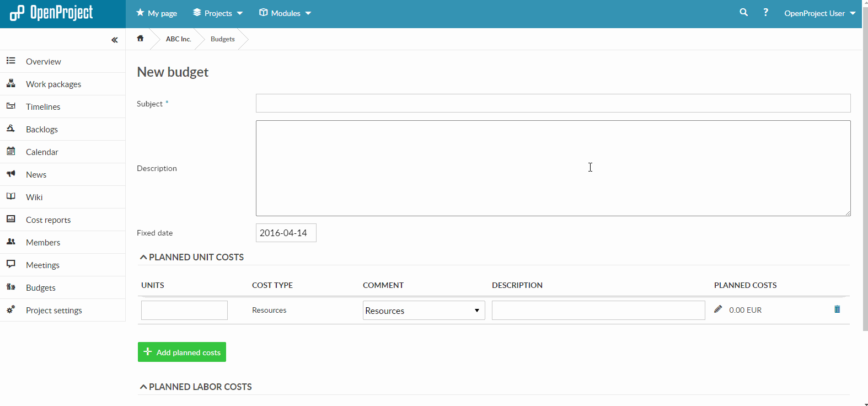Click the Fixed date field
The height and width of the screenshot is (406, 868).
coord(286,233)
